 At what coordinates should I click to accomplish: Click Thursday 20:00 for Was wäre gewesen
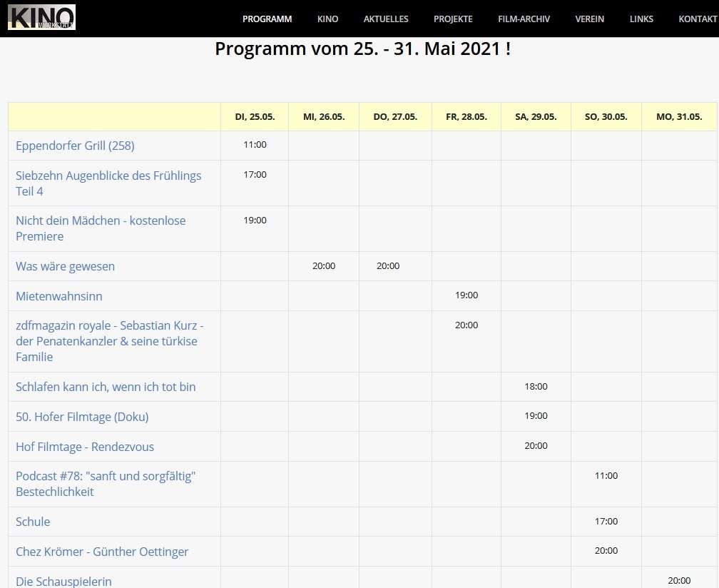tap(388, 265)
